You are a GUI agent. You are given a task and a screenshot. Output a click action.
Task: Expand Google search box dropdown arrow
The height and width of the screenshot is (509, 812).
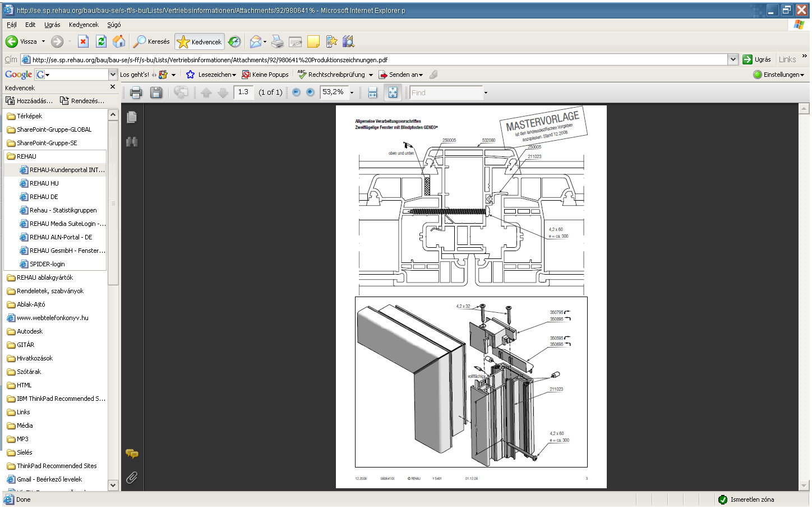[x=113, y=75]
